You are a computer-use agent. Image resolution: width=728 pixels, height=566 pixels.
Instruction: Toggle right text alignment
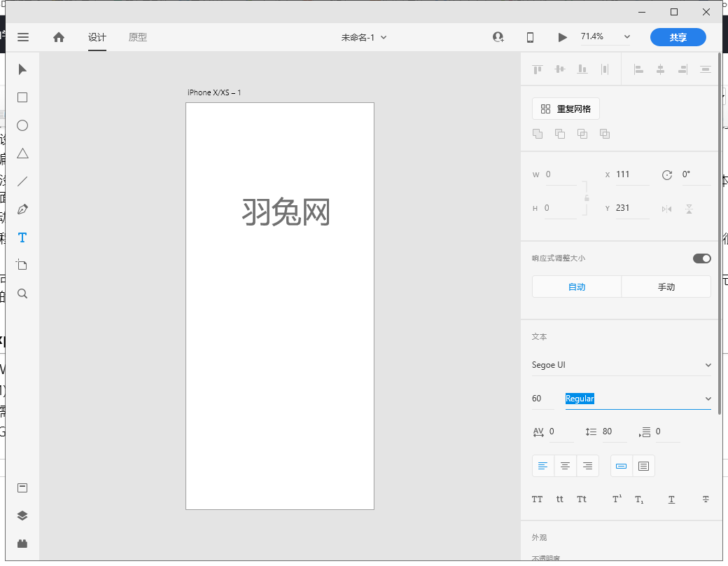pyautogui.click(x=587, y=466)
